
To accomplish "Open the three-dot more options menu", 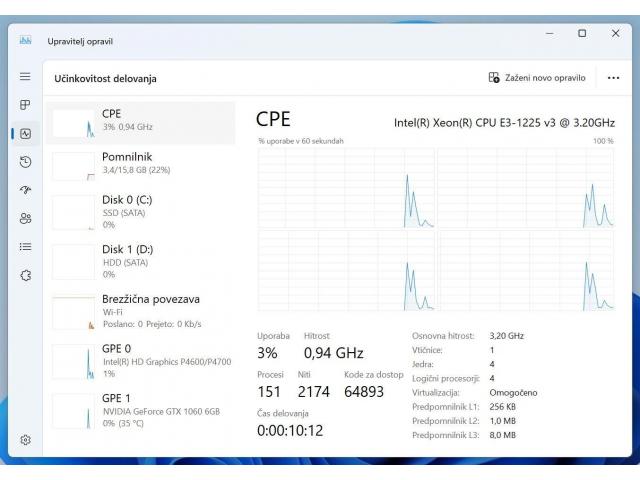I will [613, 78].
